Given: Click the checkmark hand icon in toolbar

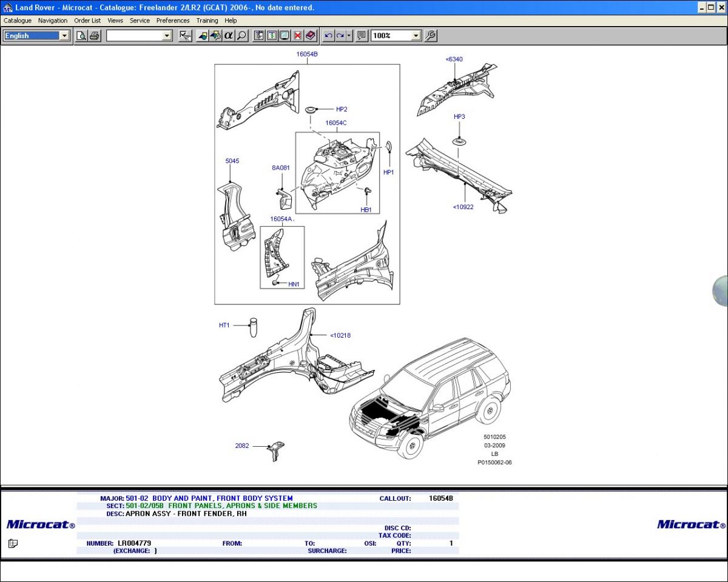Looking at the screenshot, I should point(186,36).
